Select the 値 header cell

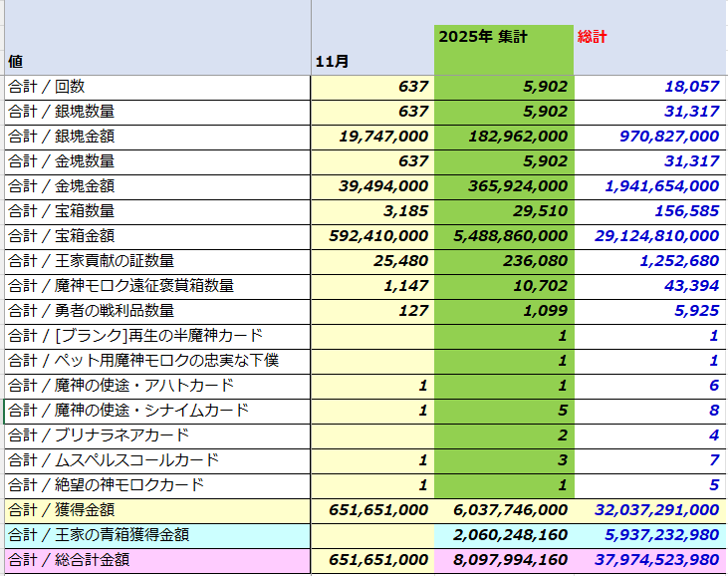coord(17,62)
